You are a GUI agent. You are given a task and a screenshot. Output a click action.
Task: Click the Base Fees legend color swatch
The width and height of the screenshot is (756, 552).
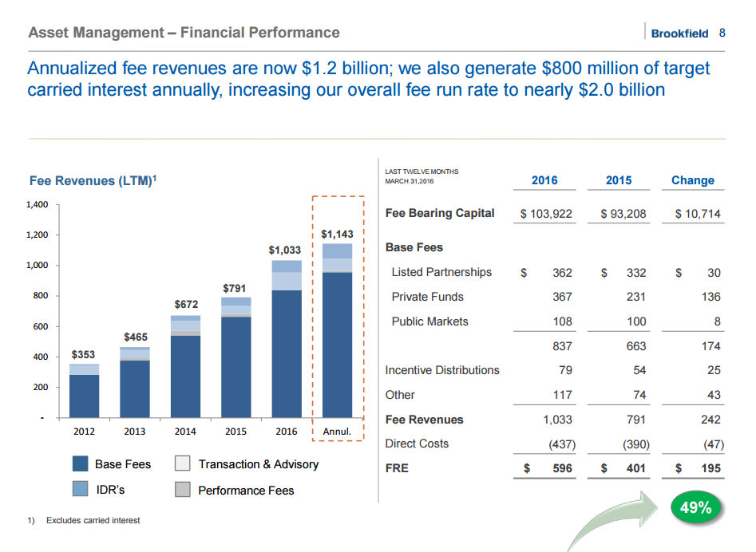click(80, 464)
